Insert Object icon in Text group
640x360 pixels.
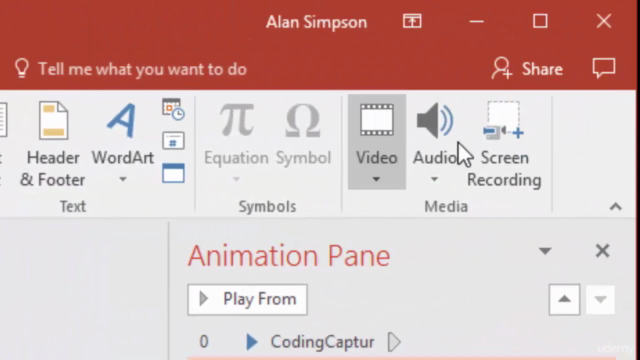pos(173,173)
